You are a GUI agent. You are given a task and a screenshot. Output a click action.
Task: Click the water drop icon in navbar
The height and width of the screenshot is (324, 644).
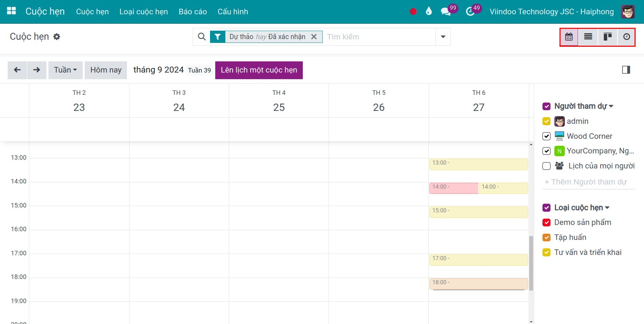tap(429, 11)
